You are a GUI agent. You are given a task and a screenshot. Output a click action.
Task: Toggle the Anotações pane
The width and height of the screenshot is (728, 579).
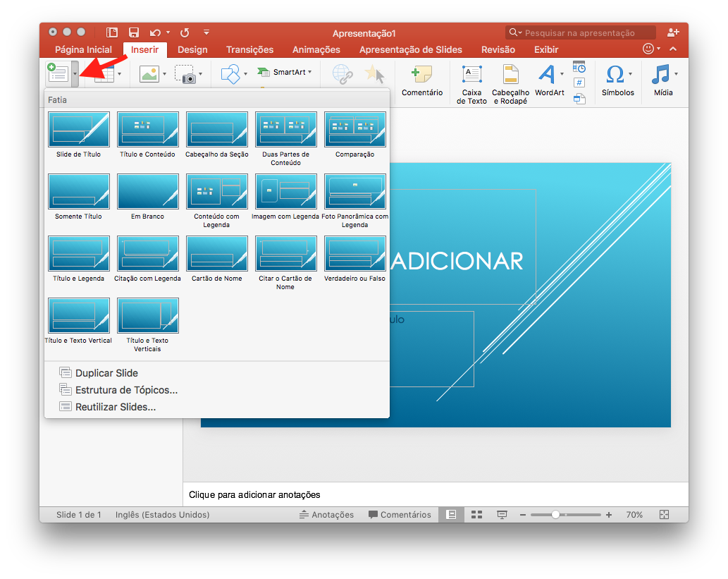click(x=327, y=515)
